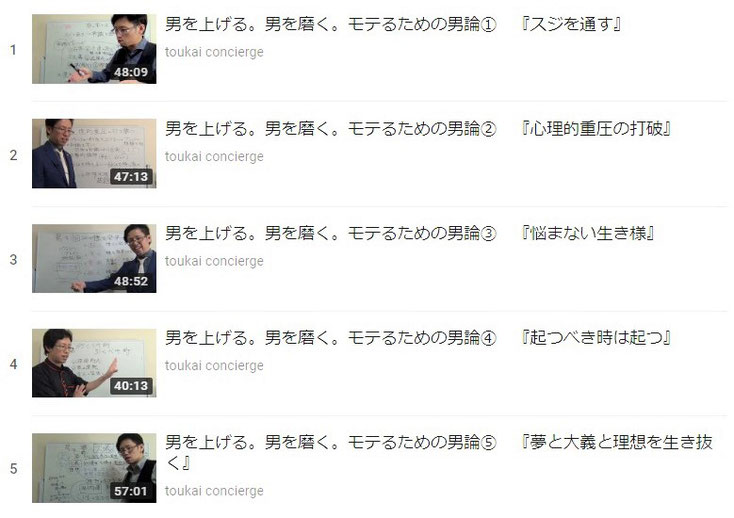Screen dimensions: 734x518
Task: Open video title 男論④ 『起つべき時は起つ』
Action: click(x=418, y=337)
